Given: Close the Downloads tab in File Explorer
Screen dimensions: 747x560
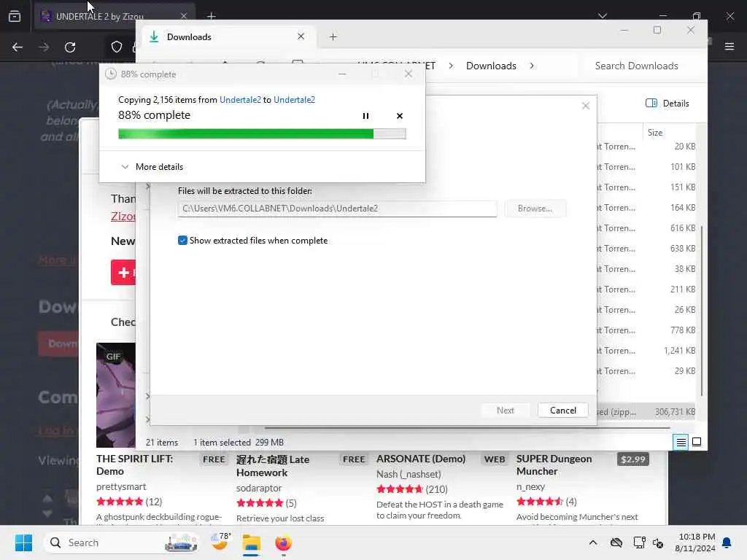Looking at the screenshot, I should point(301,36).
